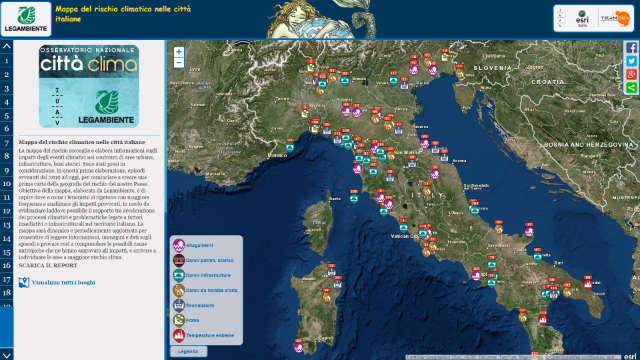Collapse the numbered list with the up chevron
The image size is (640, 360).
tap(7, 46)
